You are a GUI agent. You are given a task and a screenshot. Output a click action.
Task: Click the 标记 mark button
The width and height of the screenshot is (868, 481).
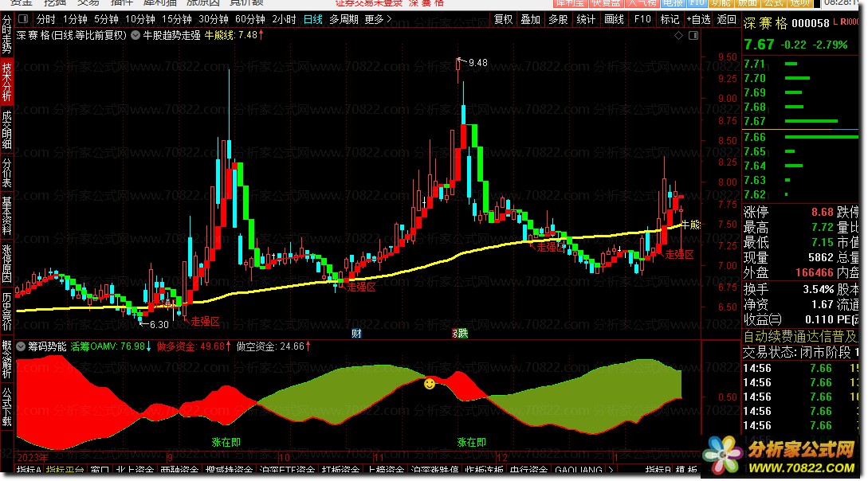670,19
